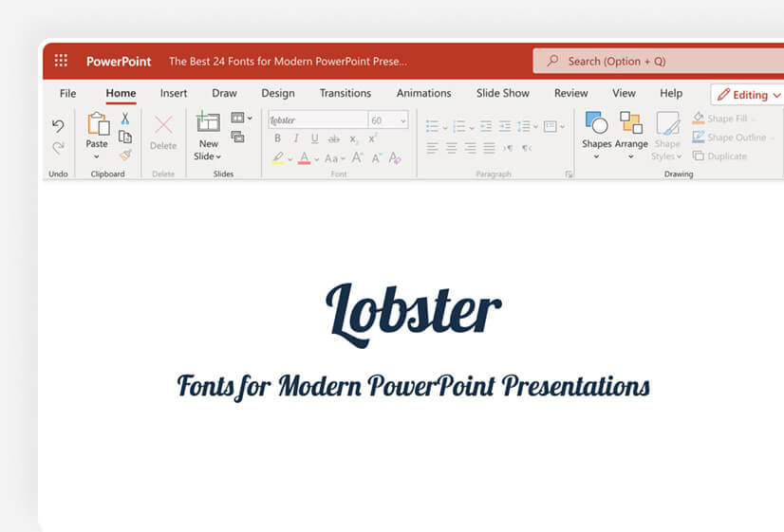Viewport: 784px width, 532px height.
Task: Copy selection with copy icon
Action: [x=125, y=137]
